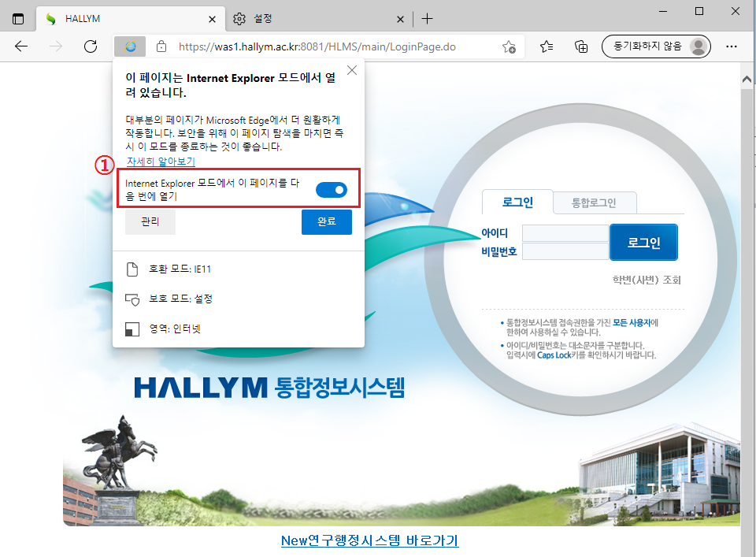Open the Favorites list icon
The height and width of the screenshot is (557, 756).
547,46
